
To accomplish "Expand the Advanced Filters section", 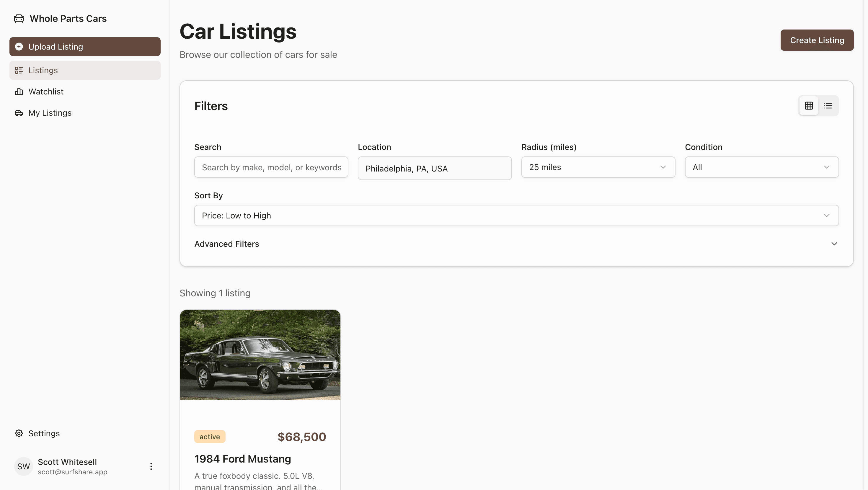I will [226, 244].
